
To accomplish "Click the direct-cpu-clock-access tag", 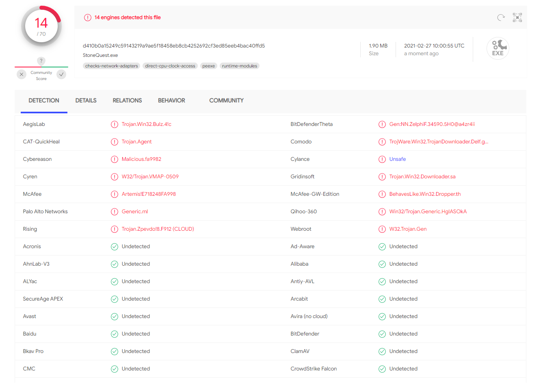I will 170,66.
